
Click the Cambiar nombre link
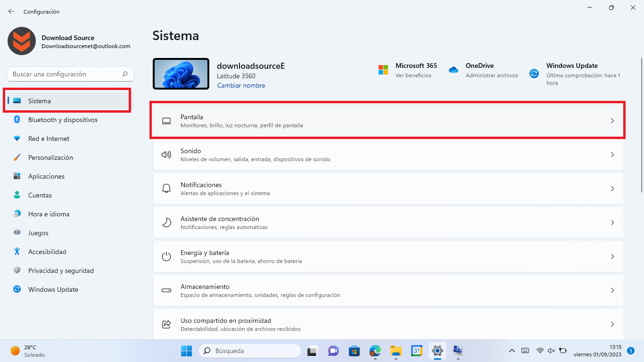pyautogui.click(x=241, y=85)
